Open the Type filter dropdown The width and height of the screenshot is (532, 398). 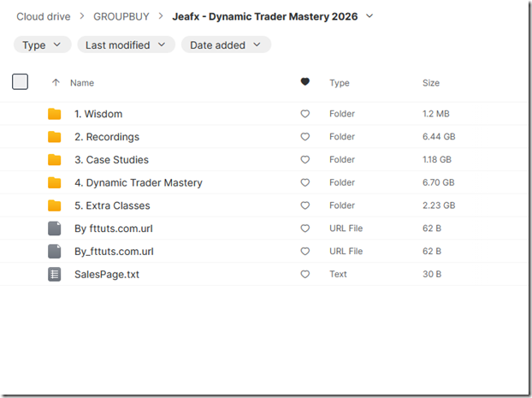tap(43, 45)
